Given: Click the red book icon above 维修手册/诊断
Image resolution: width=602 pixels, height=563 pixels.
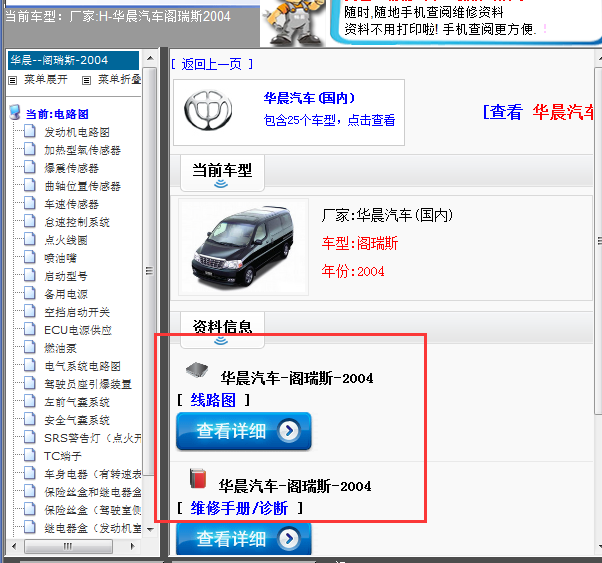Looking at the screenshot, I should [198, 478].
